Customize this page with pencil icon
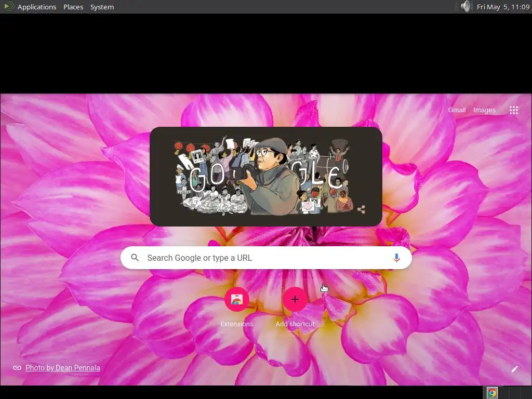 (515, 369)
